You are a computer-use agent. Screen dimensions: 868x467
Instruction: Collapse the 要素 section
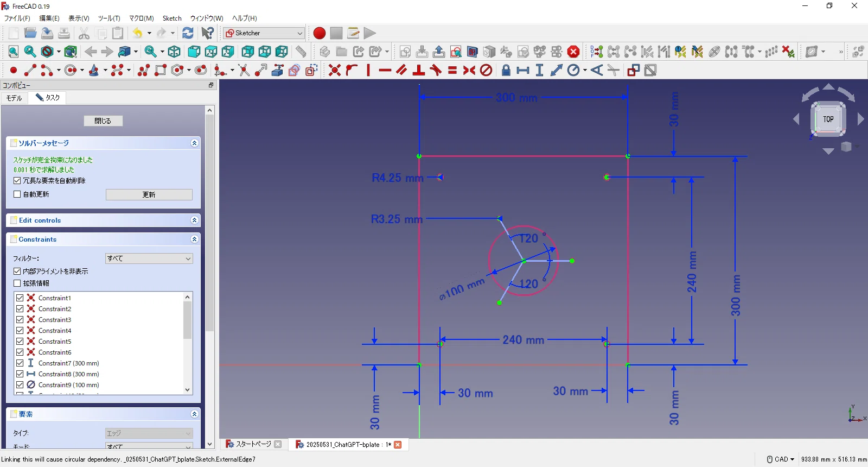(x=194, y=414)
